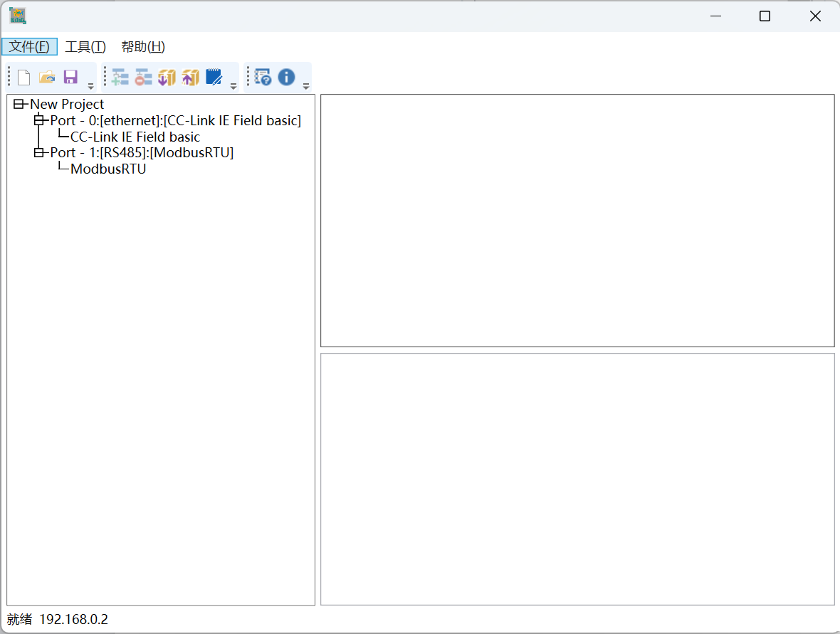Screen dimensions: 840x634
Task: Click the Remove node tree icon
Action: click(144, 78)
